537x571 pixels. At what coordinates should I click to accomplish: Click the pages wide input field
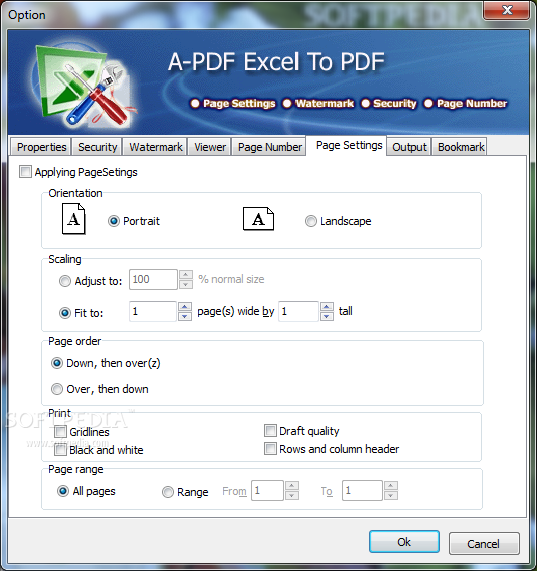pos(153,311)
